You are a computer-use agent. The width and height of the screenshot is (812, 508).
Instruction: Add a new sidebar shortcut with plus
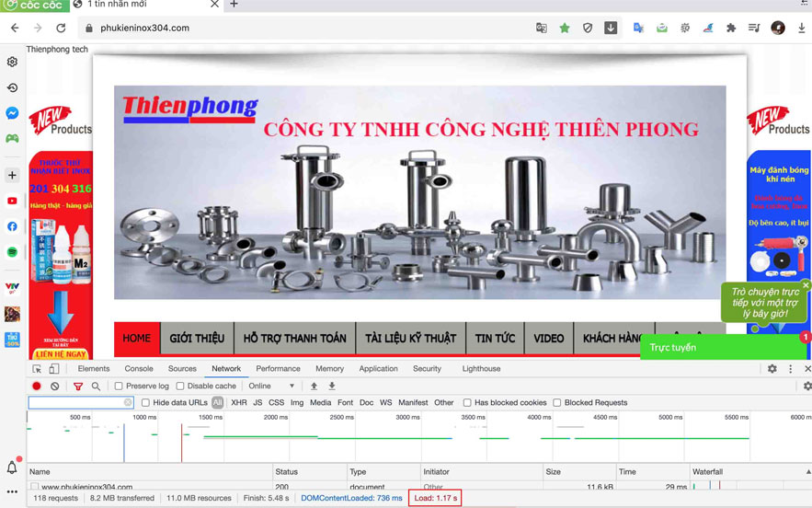point(13,175)
